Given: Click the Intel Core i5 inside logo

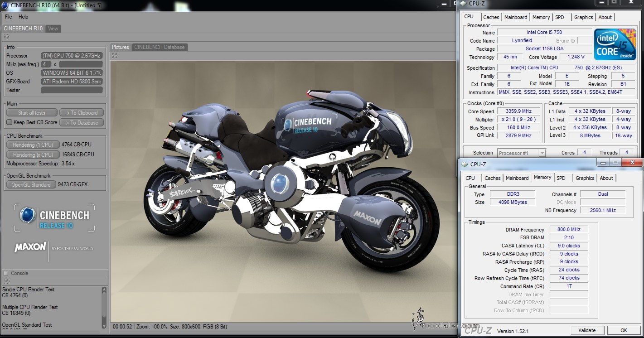Looking at the screenshot, I should tap(615, 44).
